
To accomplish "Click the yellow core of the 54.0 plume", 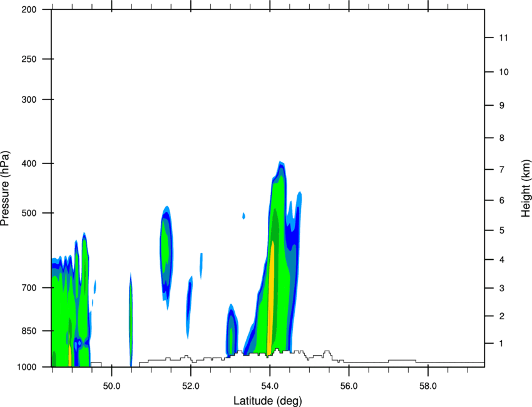I will 270,299.
